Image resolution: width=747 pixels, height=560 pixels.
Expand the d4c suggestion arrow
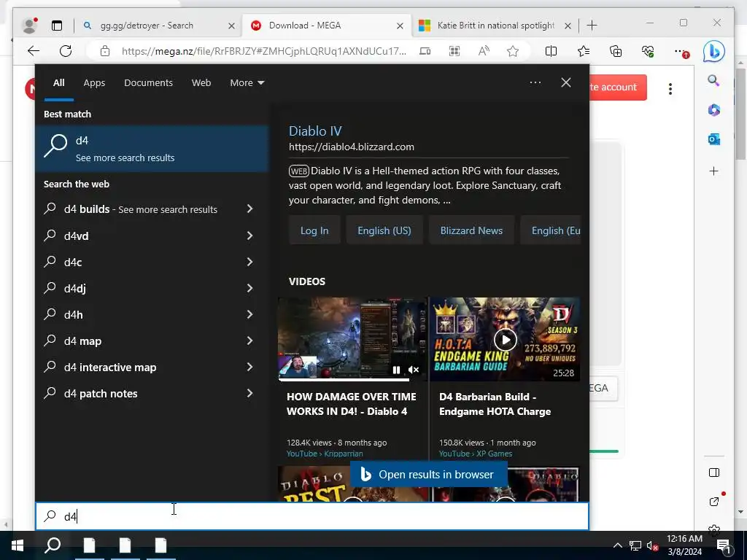coord(249,262)
